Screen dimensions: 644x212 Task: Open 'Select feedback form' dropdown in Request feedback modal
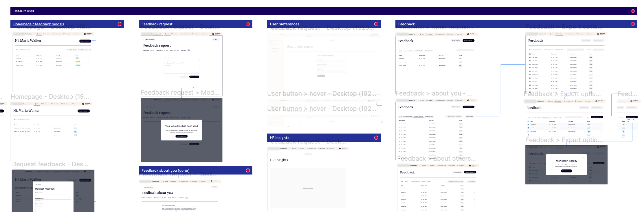pos(53,201)
